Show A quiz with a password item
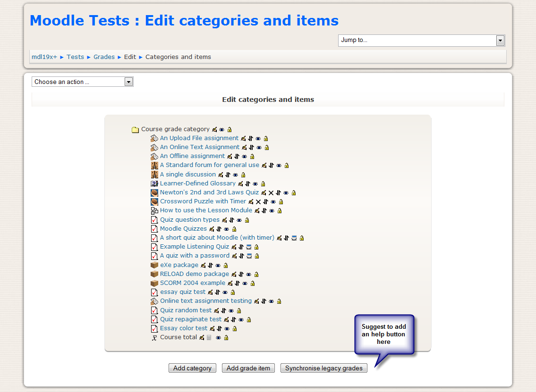 click(x=249, y=256)
